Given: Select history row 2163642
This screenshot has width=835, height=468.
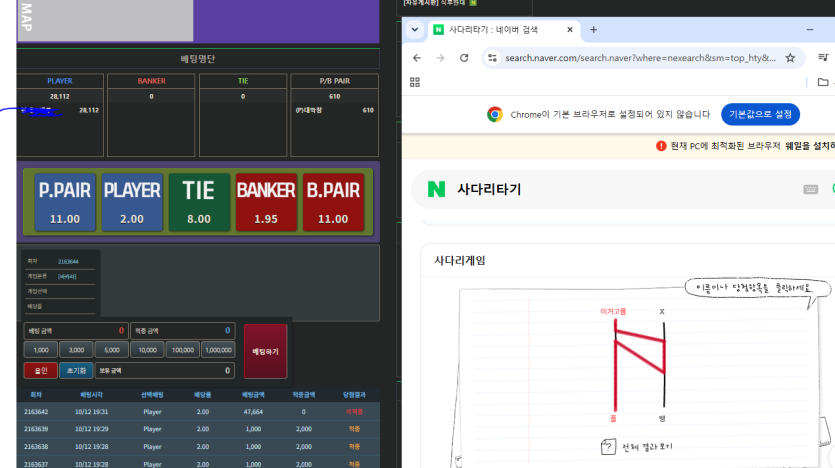Looking at the screenshot, I should [198, 412].
